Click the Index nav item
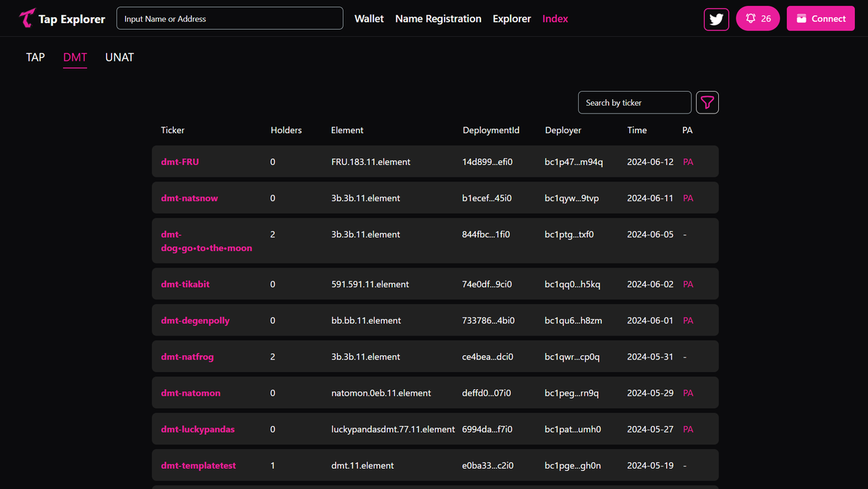The width and height of the screenshot is (868, 489). tap(556, 19)
